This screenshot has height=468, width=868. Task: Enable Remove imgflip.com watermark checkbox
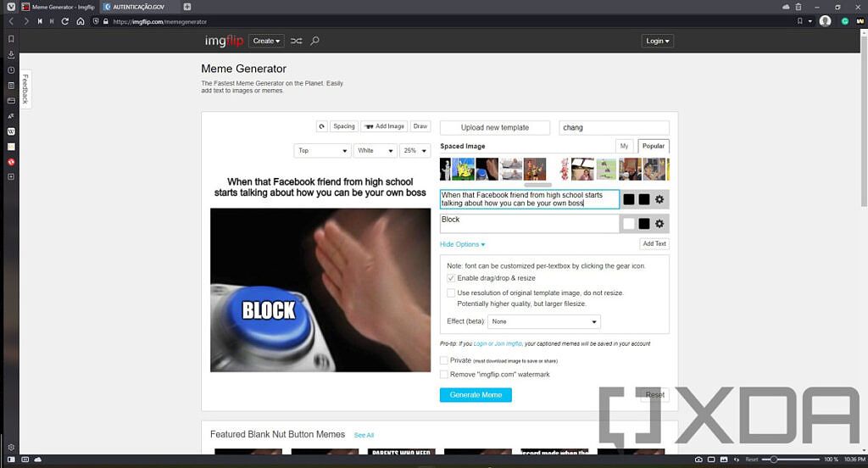[444, 374]
